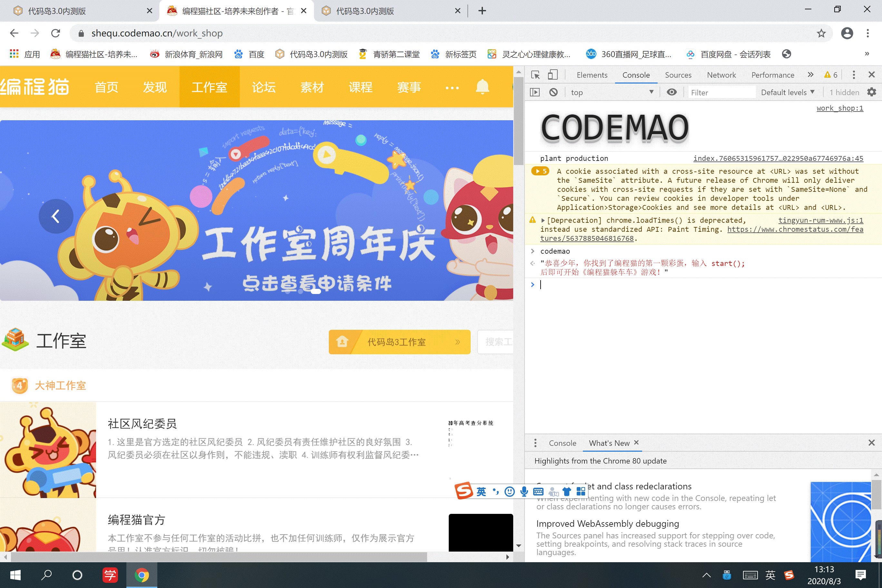Switch to the Performance tab
This screenshot has width=882, height=588.
click(772, 75)
